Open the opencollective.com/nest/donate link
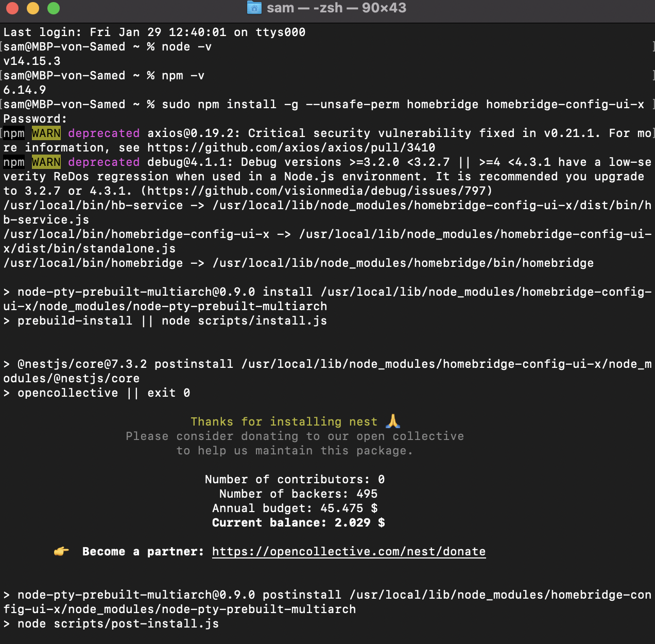The width and height of the screenshot is (655, 644). coord(349,551)
